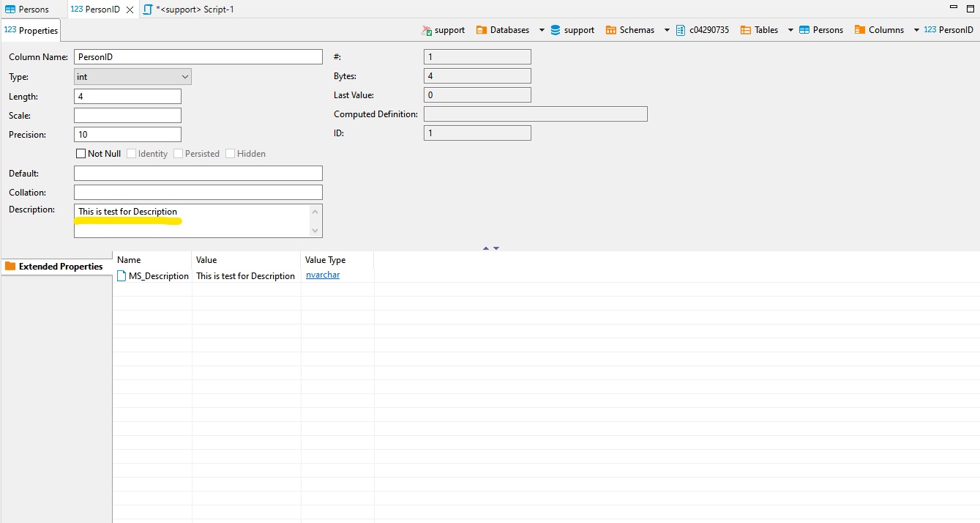Click the c04290735 schema breadcrumb
Image resolution: width=980 pixels, height=523 pixels.
[702, 30]
